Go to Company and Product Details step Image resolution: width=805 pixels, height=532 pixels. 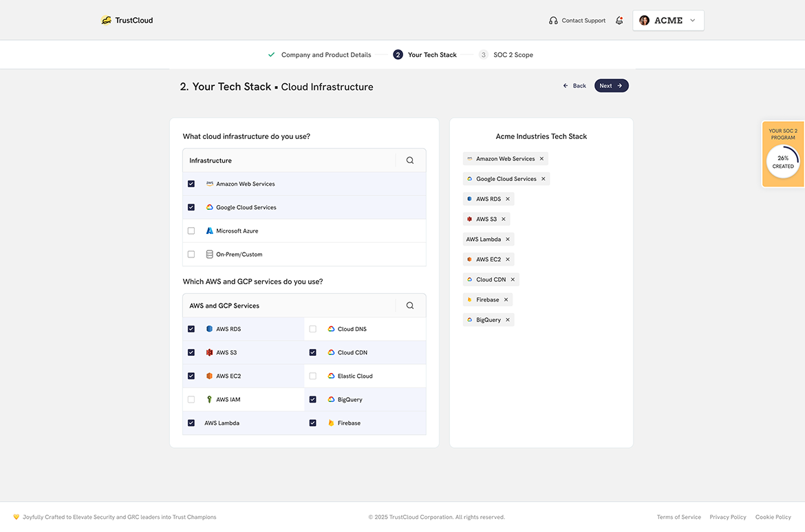point(326,55)
